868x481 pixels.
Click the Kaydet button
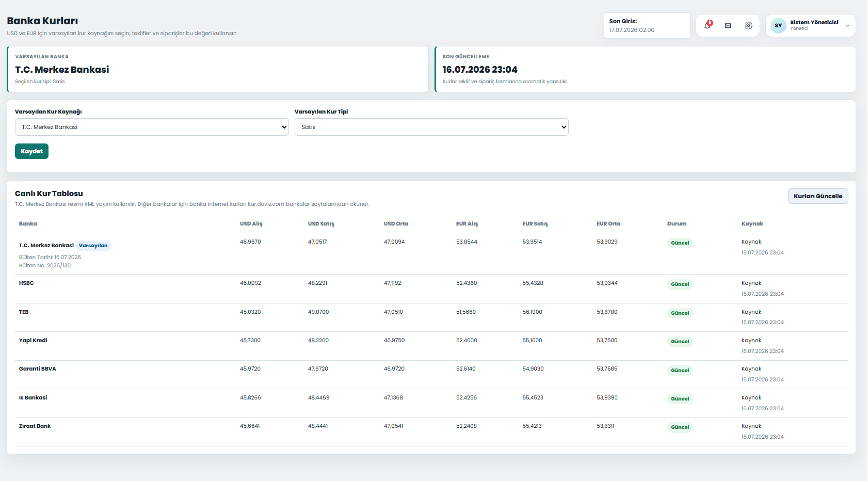point(31,151)
